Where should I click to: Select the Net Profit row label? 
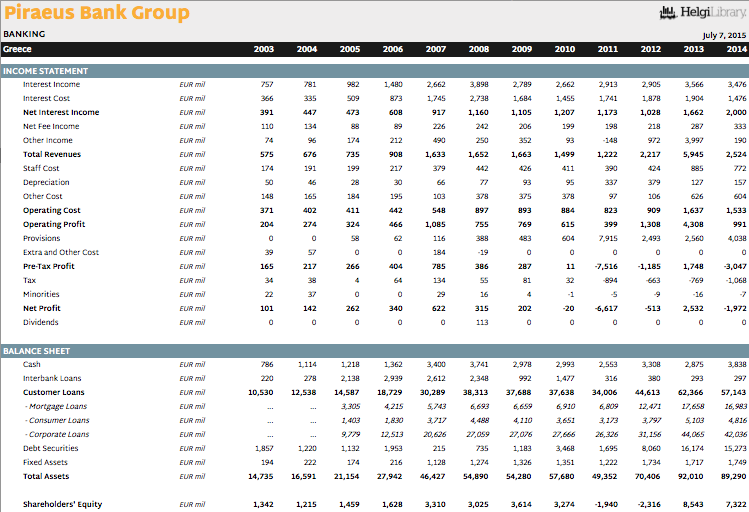point(42,309)
